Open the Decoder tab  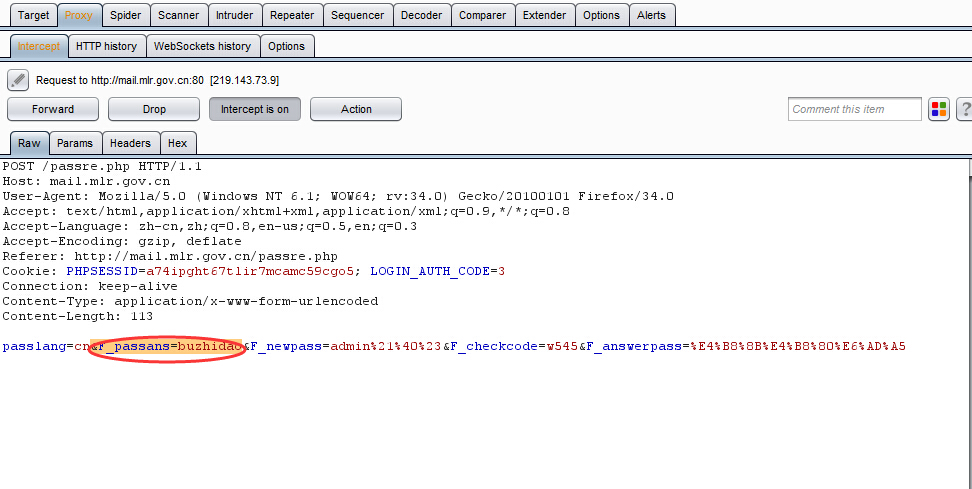422,15
